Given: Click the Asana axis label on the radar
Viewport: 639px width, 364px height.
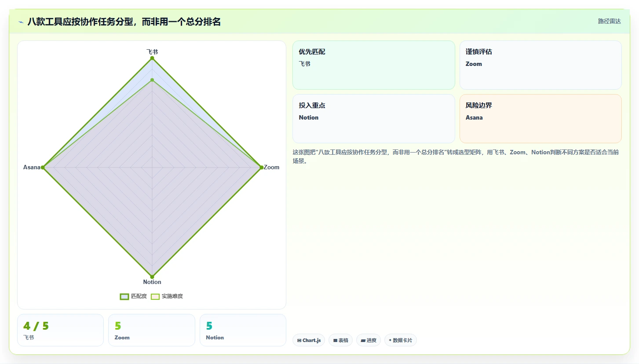Looking at the screenshot, I should click(32, 167).
